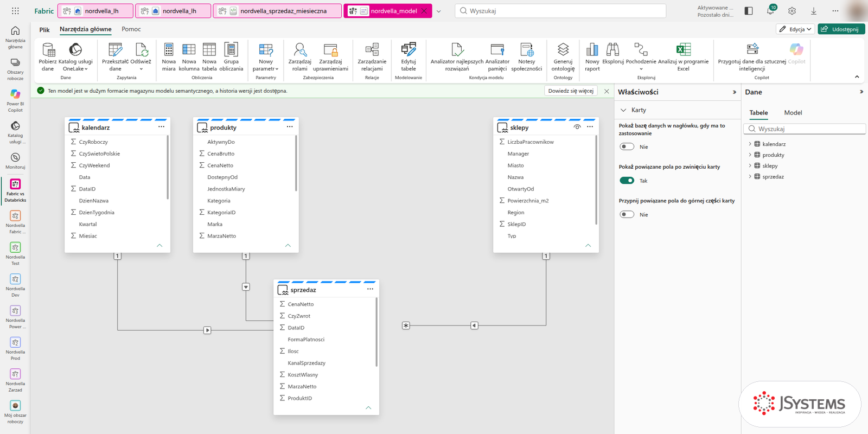Expand the sprzedaz table in Dane tree

[x=750, y=177]
